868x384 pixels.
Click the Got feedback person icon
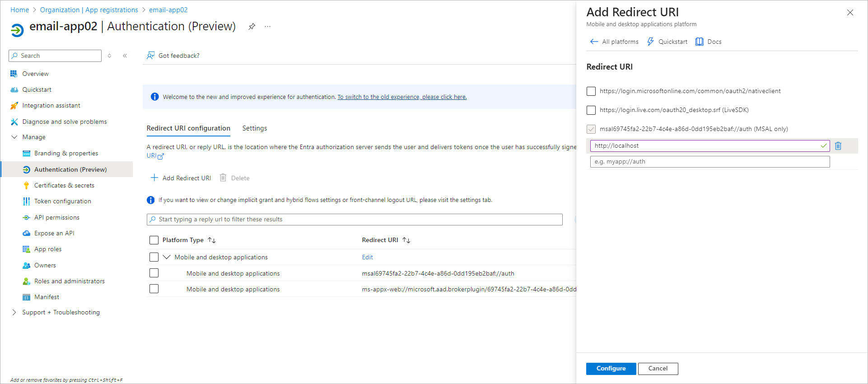[151, 56]
